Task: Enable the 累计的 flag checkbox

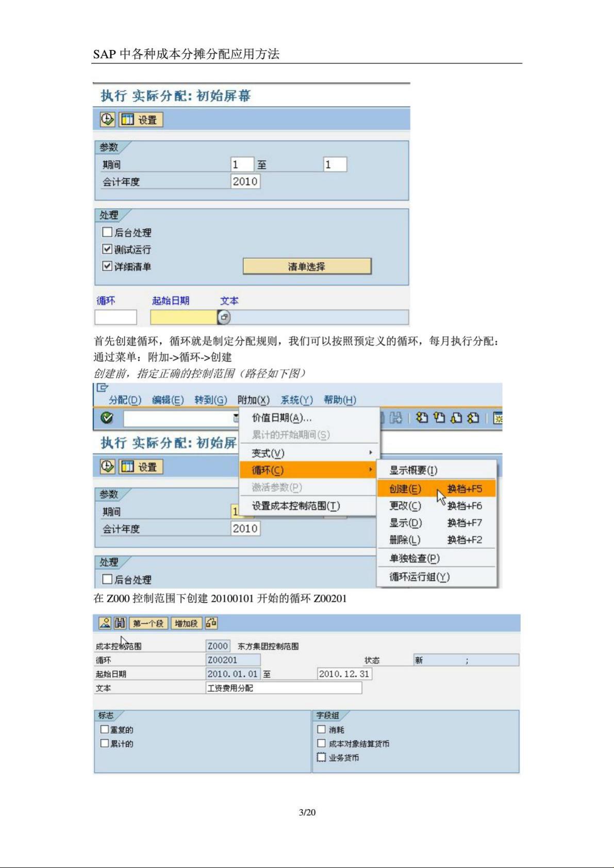Action: [x=105, y=743]
